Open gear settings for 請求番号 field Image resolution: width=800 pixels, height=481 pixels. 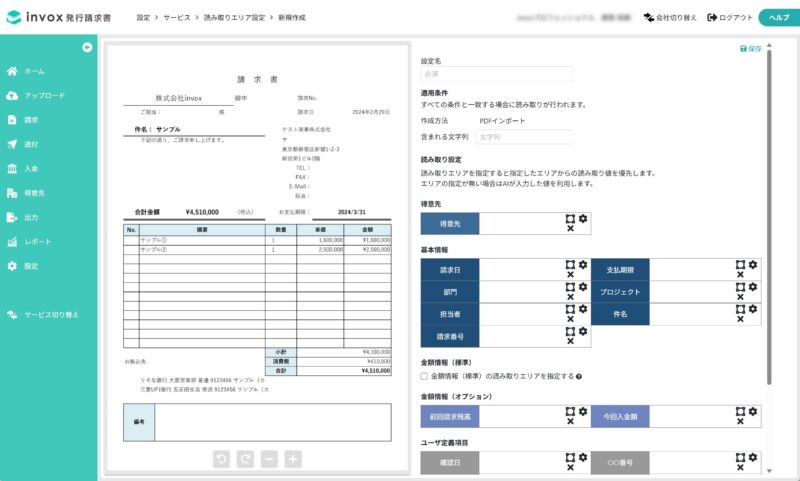(x=583, y=331)
